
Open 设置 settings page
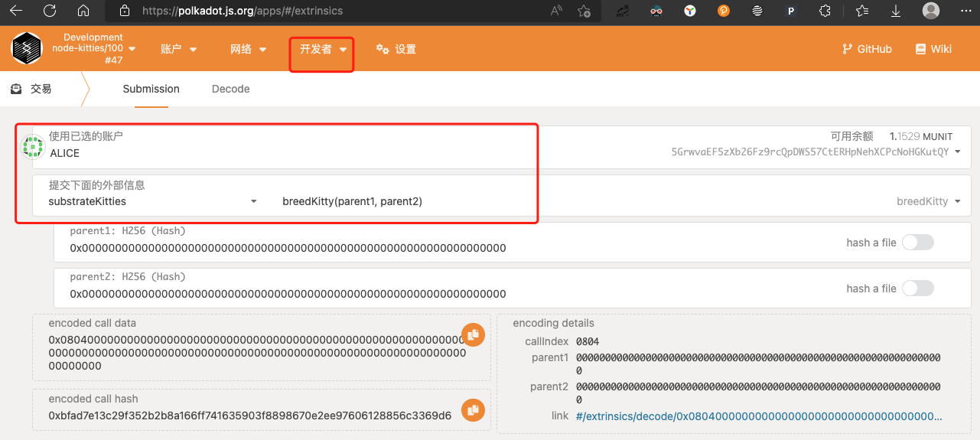(396, 49)
